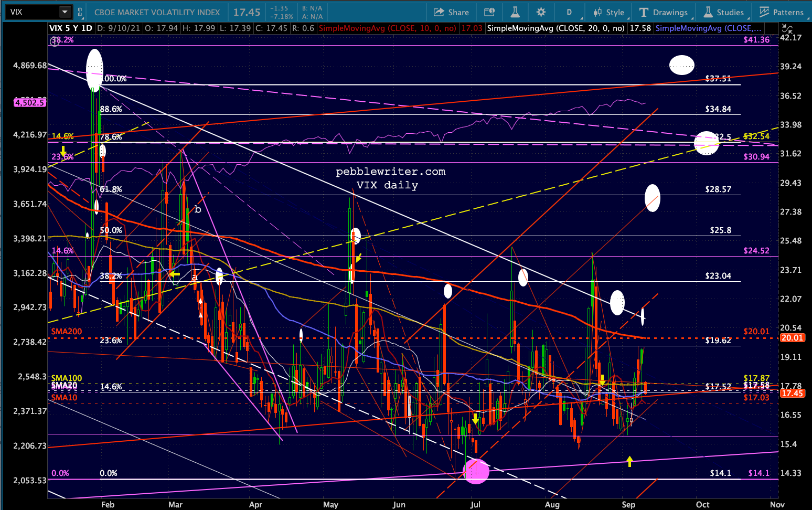This screenshot has width=812, height=510.
Task: Select the SimpleMovingAvg 10 red study label
Action: click(x=387, y=28)
